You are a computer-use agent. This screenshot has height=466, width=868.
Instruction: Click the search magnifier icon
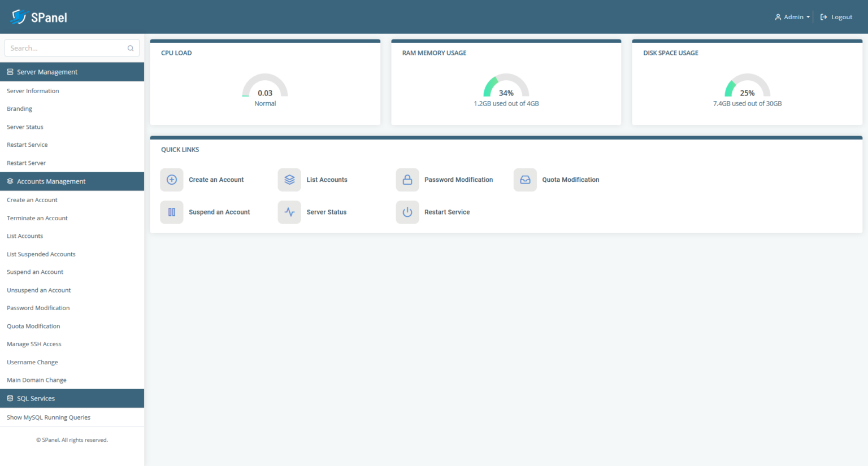pyautogui.click(x=131, y=48)
